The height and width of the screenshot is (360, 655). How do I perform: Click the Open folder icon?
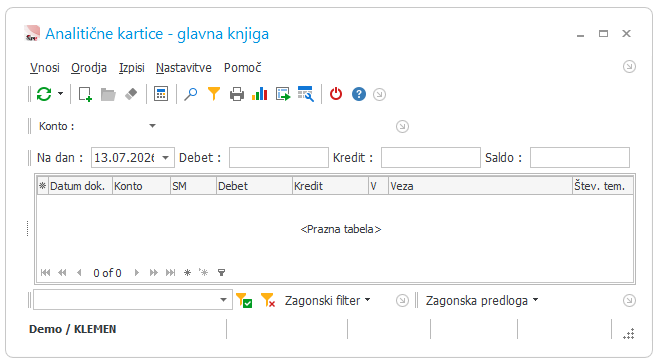coord(108,94)
